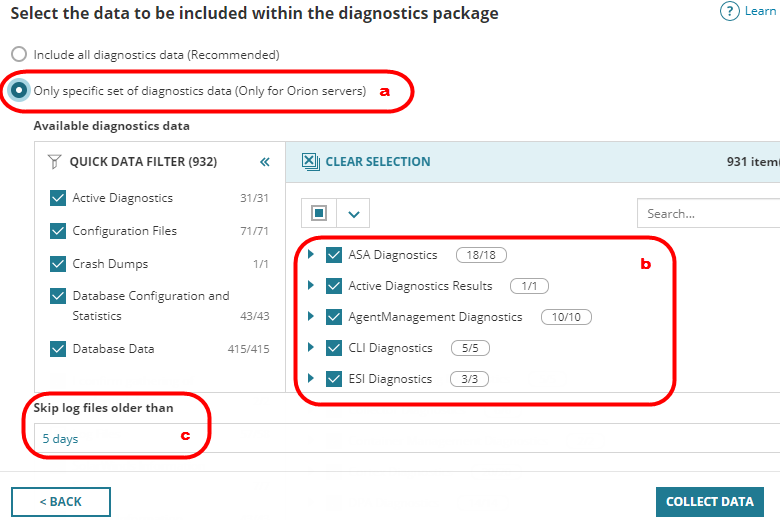Collapse the quick data filter panel
Viewport: 780px width, 520px height.
(x=265, y=161)
